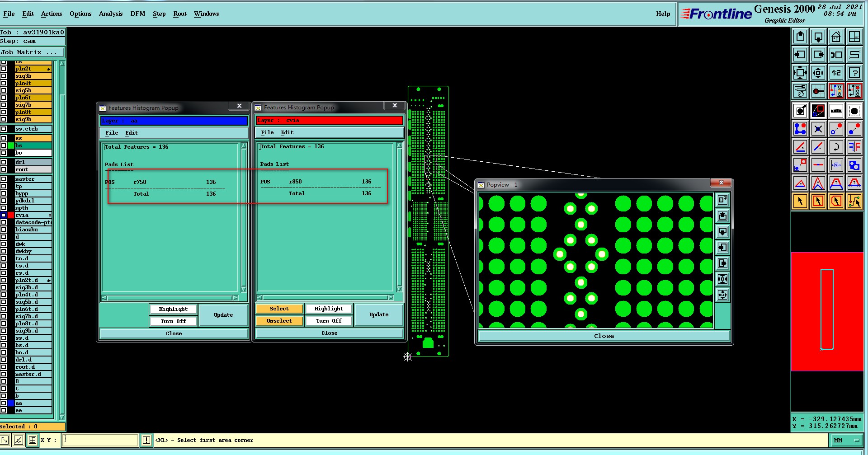Screen dimensions: 868x455
Task: Toggle the bs layer checkbox
Action: pyautogui.click(x=4, y=145)
